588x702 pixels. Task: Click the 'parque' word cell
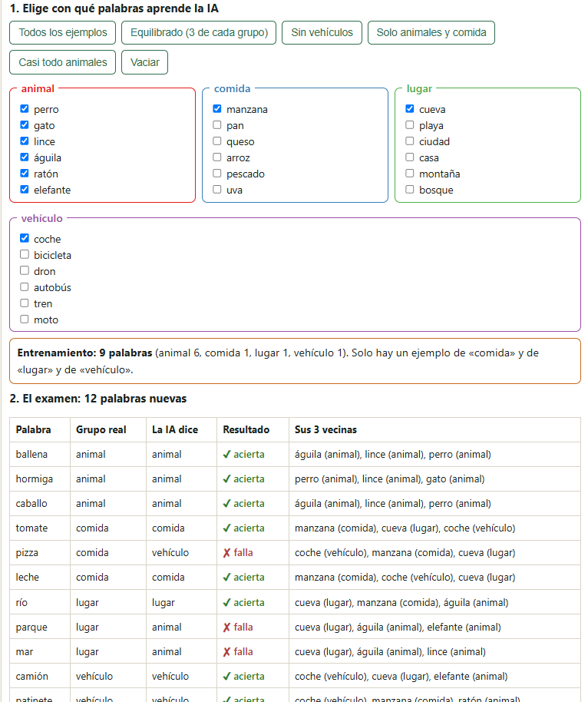click(x=40, y=627)
